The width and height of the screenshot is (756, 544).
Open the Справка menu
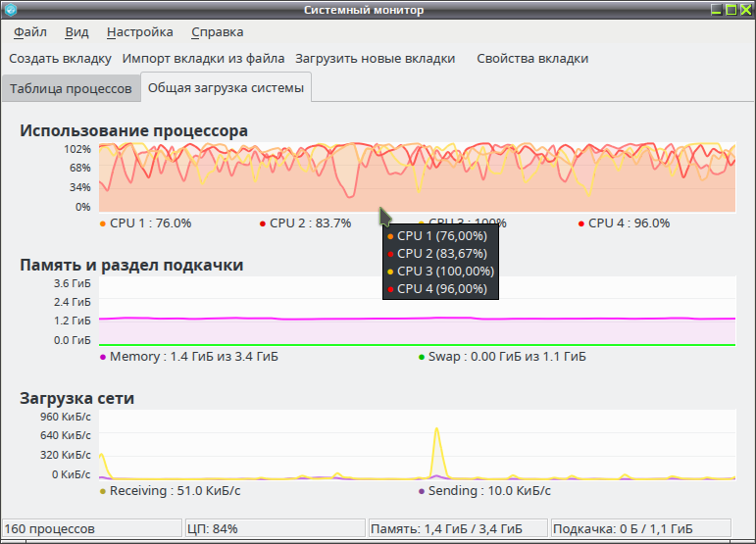point(217,32)
